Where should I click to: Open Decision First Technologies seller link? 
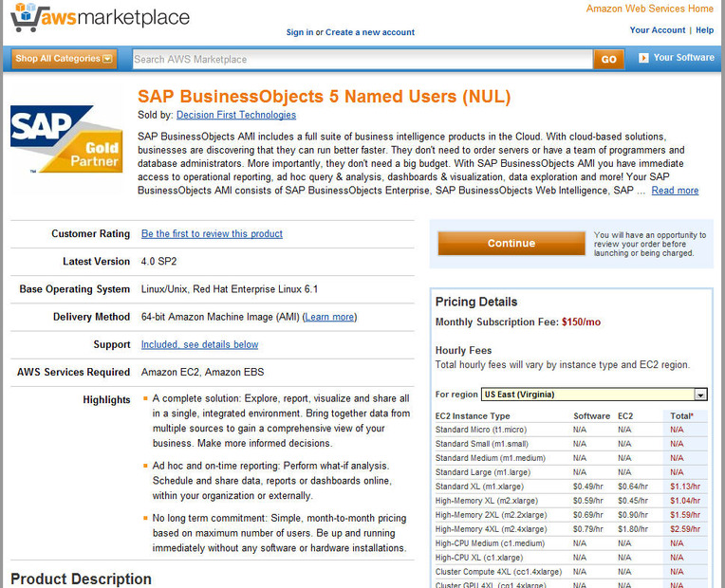point(236,115)
